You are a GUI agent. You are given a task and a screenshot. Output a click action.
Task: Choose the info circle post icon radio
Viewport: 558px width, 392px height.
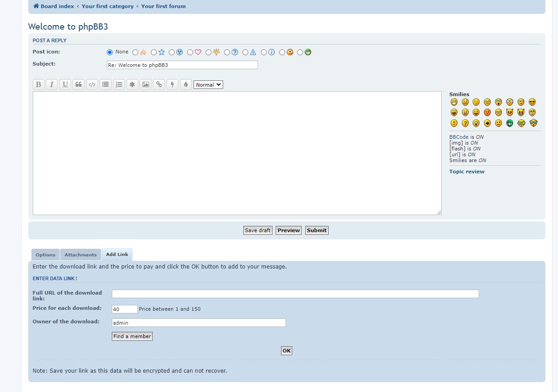pos(264,53)
